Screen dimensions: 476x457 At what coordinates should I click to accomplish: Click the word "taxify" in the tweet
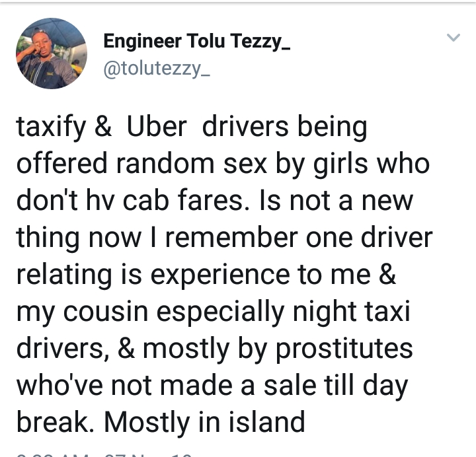[x=51, y=127]
